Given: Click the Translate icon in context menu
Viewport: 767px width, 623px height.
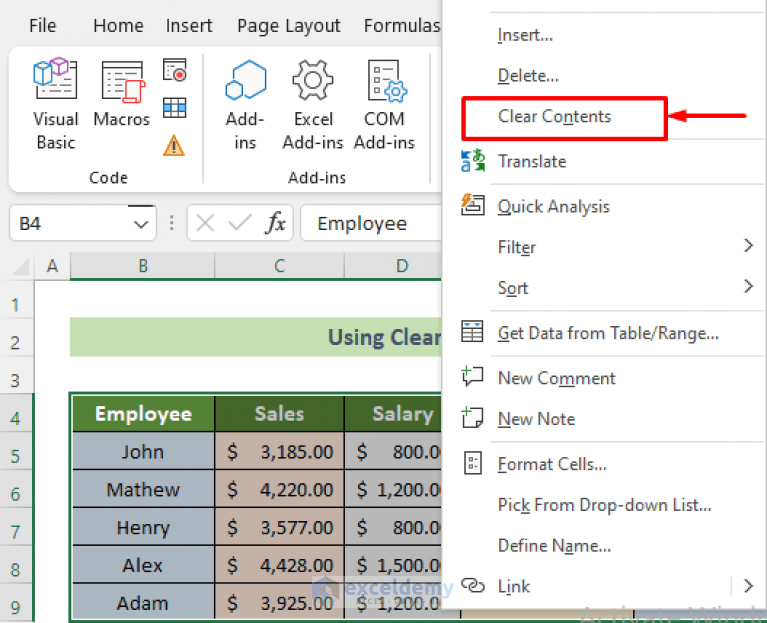Looking at the screenshot, I should (473, 161).
